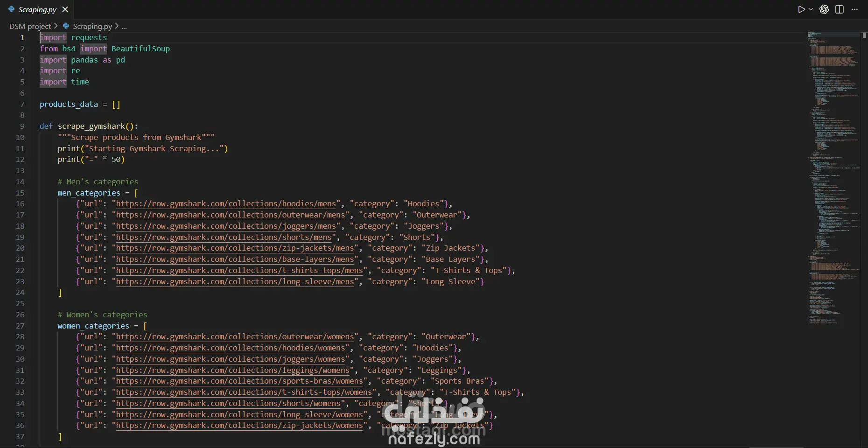This screenshot has width=868, height=448.
Task: Place cursor on 'requests' in line 1
Action: tap(89, 38)
